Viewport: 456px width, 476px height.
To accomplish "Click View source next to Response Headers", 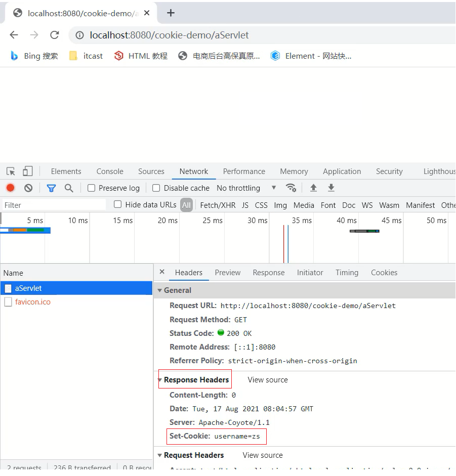I will (x=267, y=380).
